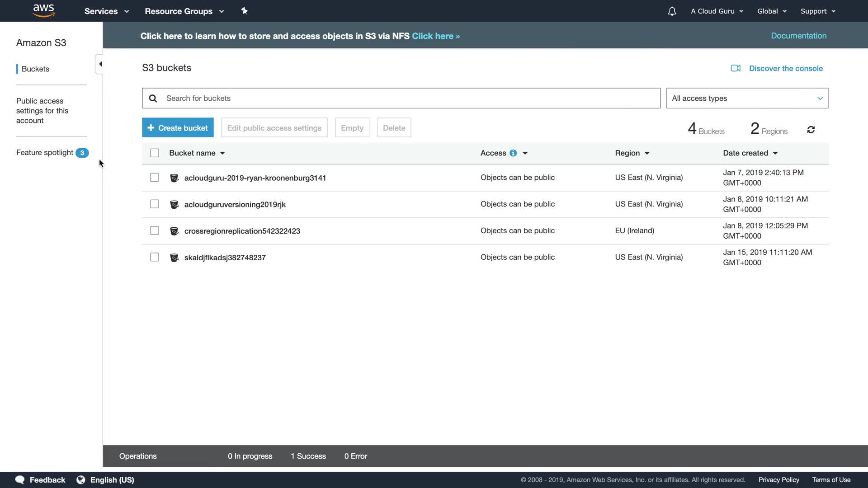Open the notifications bell
The width and height of the screenshot is (868, 488).
point(672,11)
